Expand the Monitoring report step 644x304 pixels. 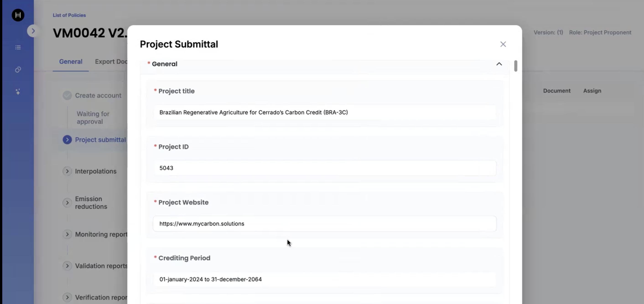(x=67, y=234)
